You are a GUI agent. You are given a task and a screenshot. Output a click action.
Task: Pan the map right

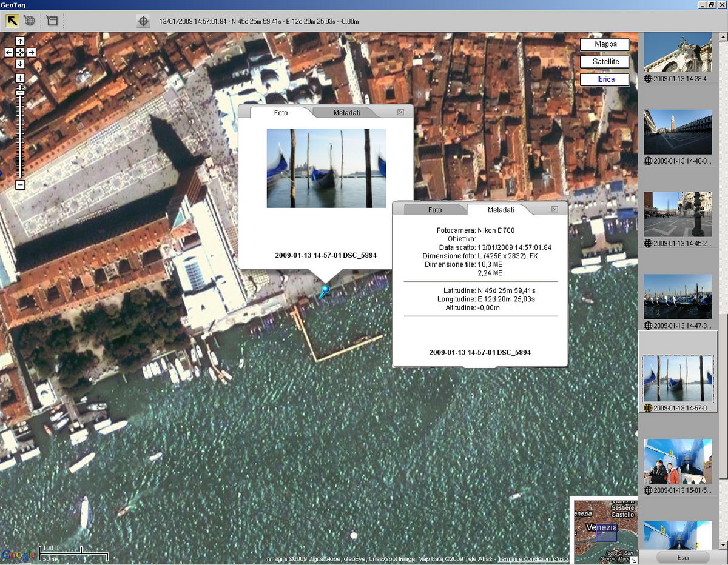pyautogui.click(x=31, y=53)
